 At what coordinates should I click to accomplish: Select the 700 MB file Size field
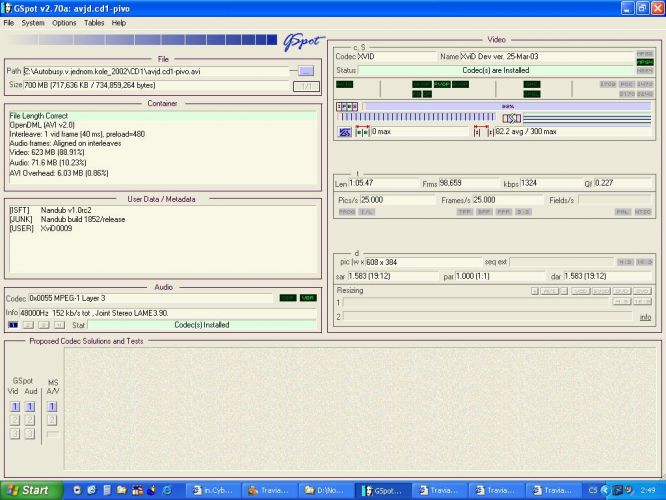click(x=156, y=85)
